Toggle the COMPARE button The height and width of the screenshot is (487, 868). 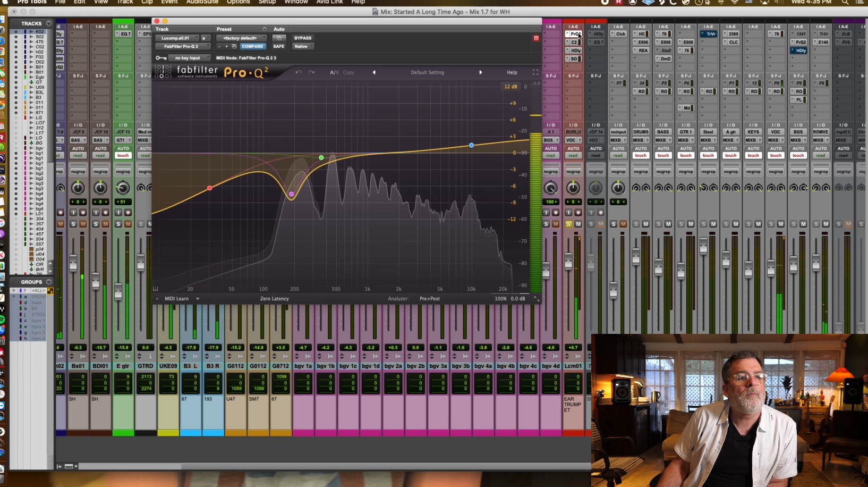pyautogui.click(x=252, y=46)
